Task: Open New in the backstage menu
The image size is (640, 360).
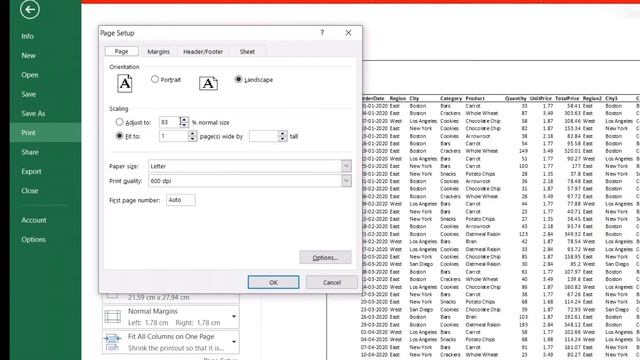Action: pyautogui.click(x=28, y=56)
